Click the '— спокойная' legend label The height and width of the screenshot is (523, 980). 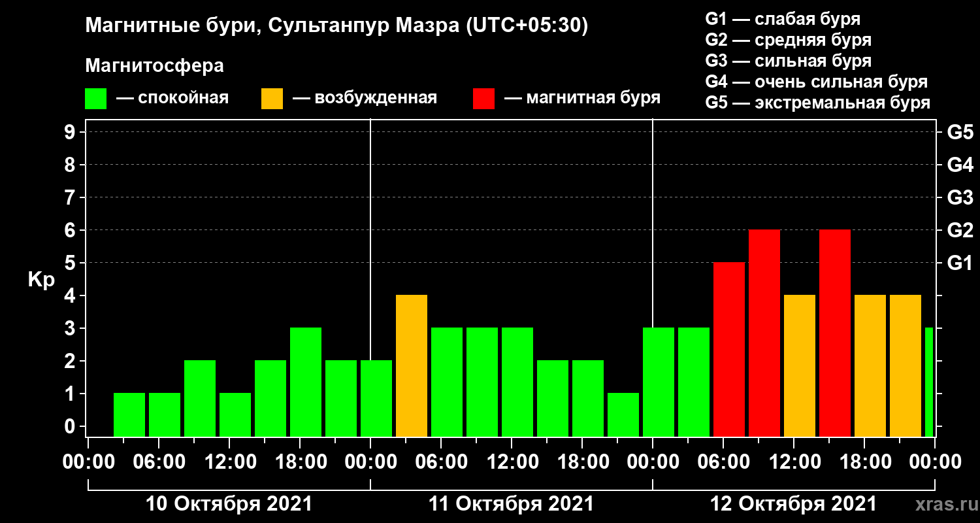(x=172, y=99)
